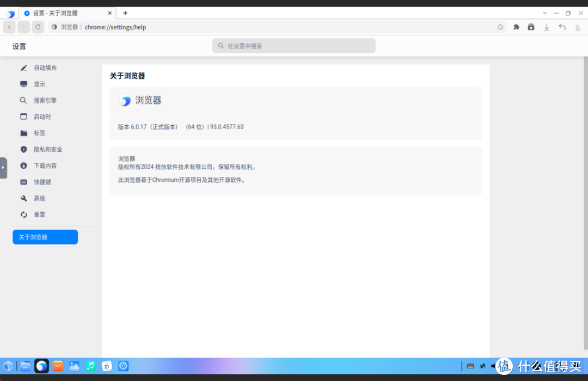Click the undo arrow icon in toolbar
Screen dimensions: 588x381
562,27
